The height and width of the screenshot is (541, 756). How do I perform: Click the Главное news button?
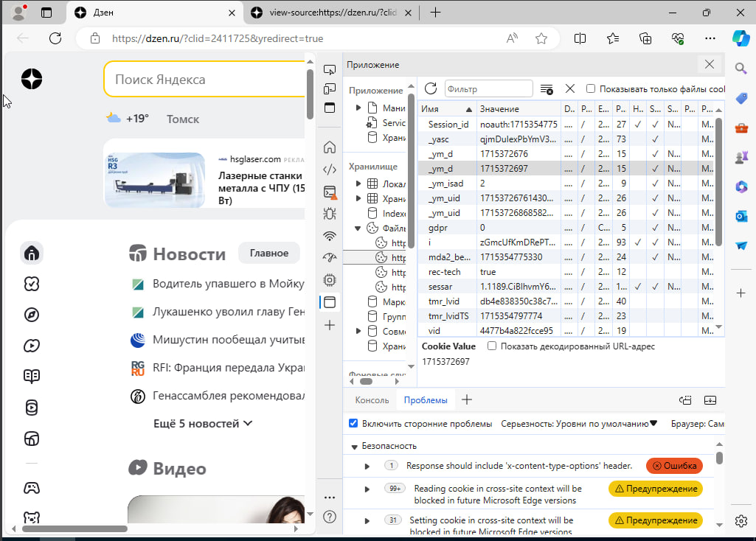(x=269, y=253)
